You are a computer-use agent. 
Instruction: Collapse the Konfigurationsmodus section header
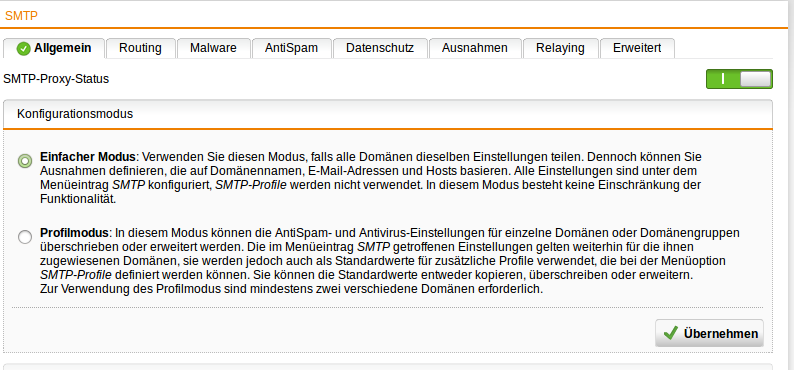click(388, 114)
